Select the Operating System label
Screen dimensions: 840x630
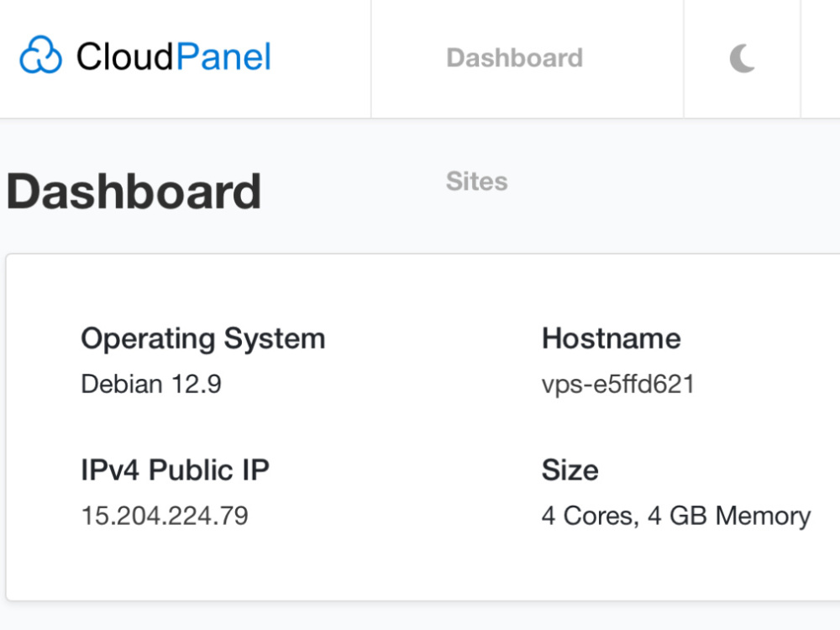click(x=203, y=339)
